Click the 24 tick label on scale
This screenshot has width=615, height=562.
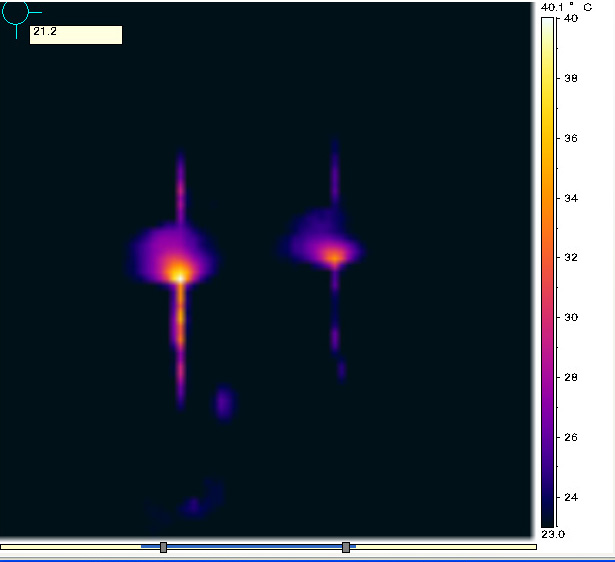tap(571, 497)
